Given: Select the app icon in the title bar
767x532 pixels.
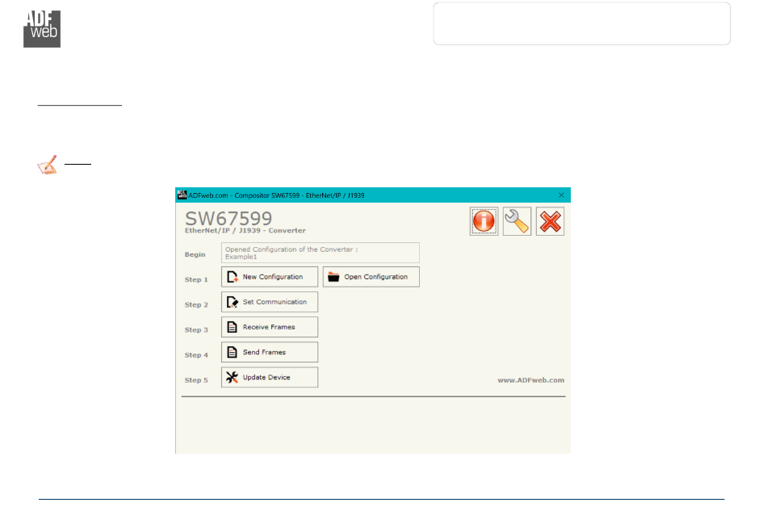Looking at the screenshot, I should tap(182, 195).
